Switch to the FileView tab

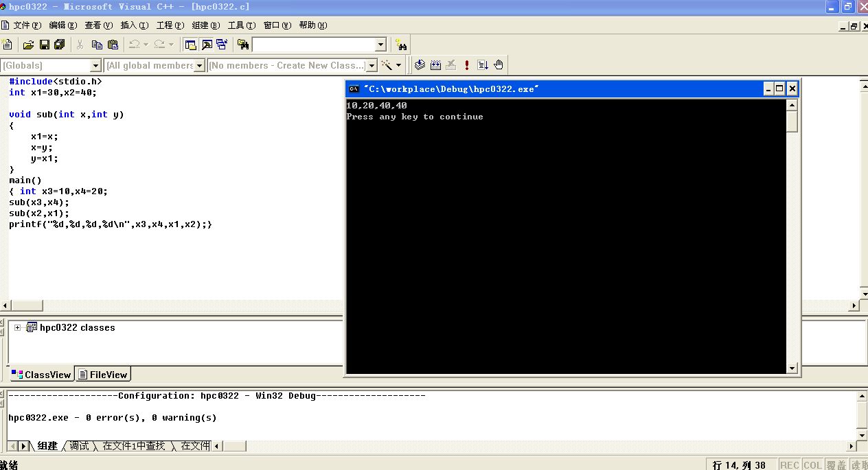pyautogui.click(x=103, y=375)
